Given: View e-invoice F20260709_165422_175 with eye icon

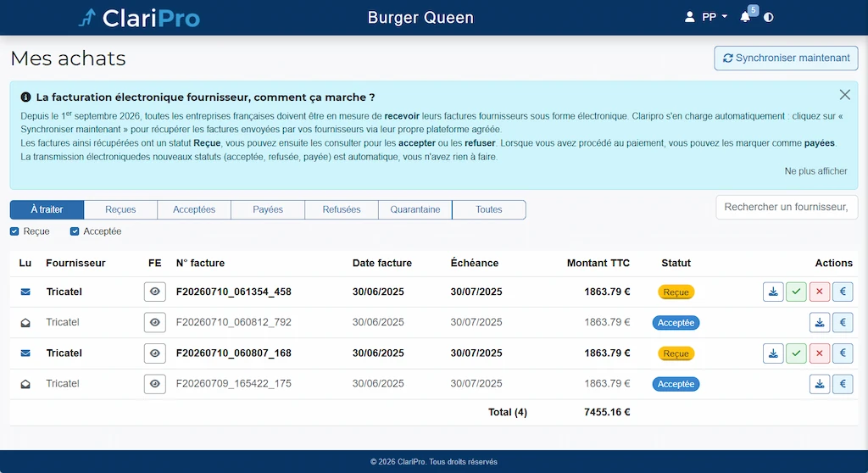Looking at the screenshot, I should 155,384.
